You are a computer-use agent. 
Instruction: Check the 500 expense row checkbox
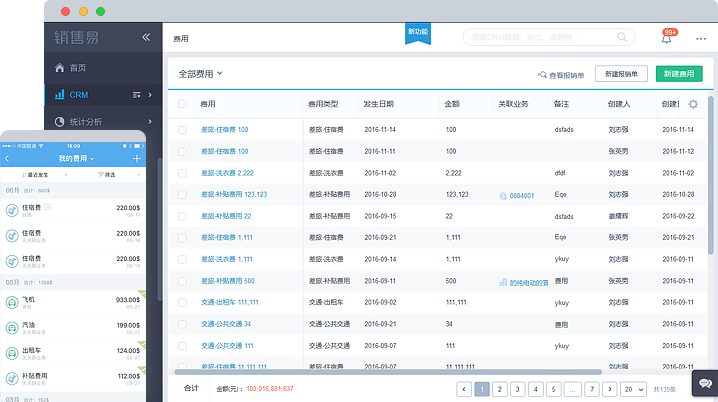click(182, 281)
